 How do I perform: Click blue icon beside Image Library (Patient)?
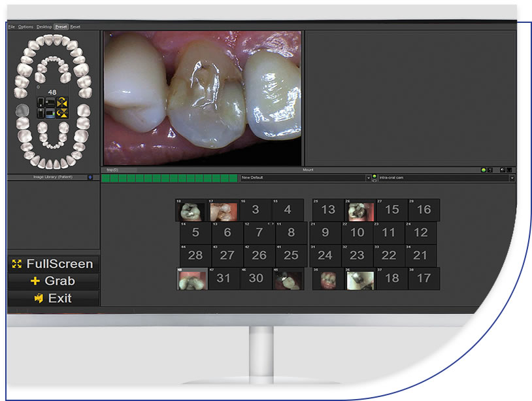(x=90, y=177)
